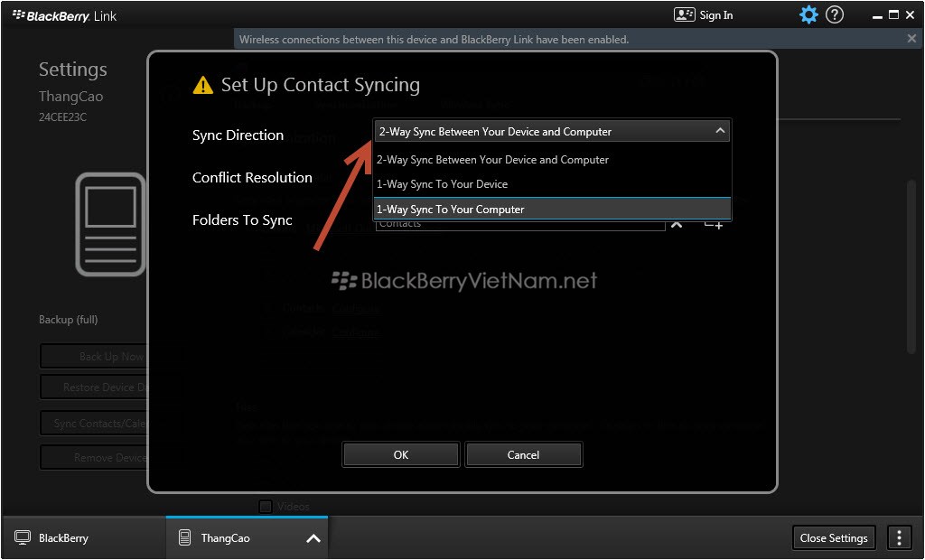Switch to the ThangCao device tab

click(x=247, y=537)
